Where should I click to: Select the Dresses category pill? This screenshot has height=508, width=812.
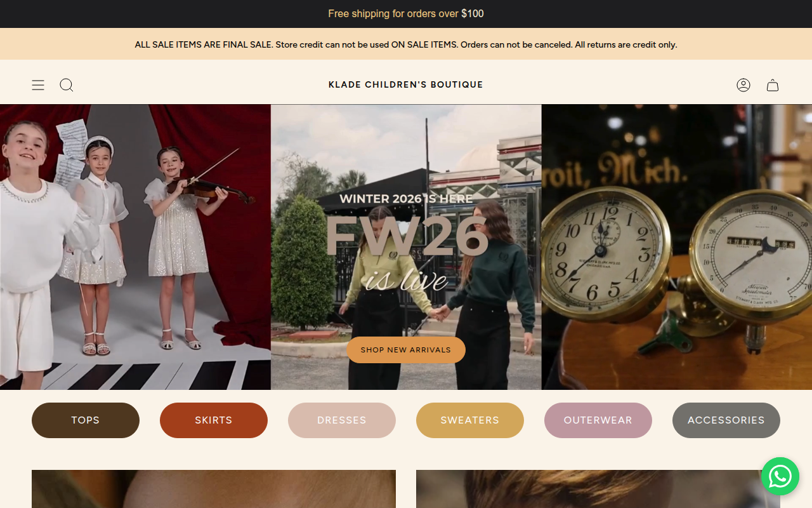[x=342, y=420]
